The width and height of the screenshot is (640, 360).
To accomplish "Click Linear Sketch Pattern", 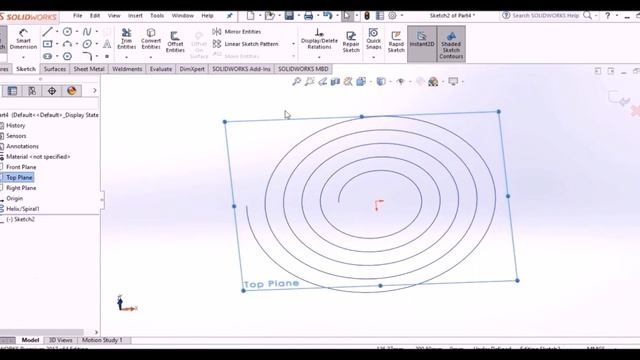I will coord(245,44).
